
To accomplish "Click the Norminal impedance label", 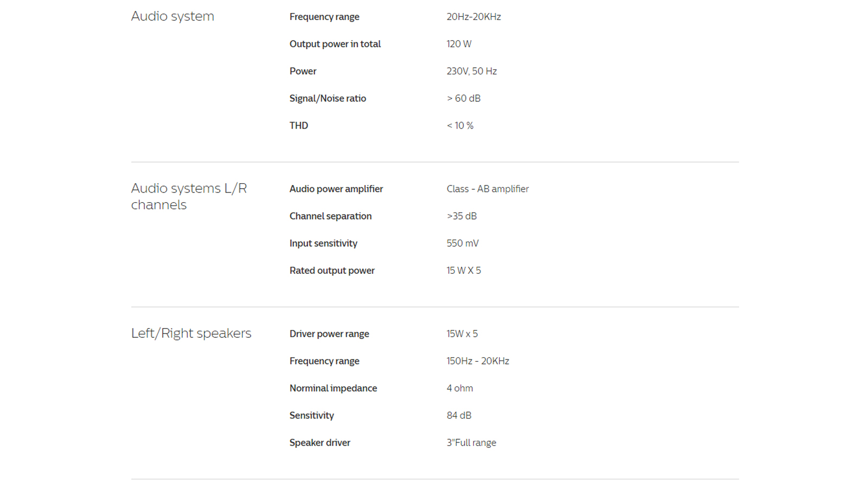I will click(x=333, y=388).
